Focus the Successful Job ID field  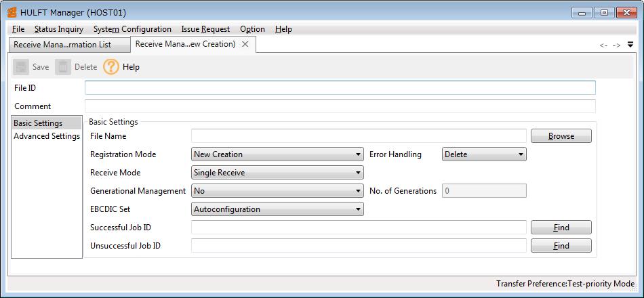coord(359,227)
